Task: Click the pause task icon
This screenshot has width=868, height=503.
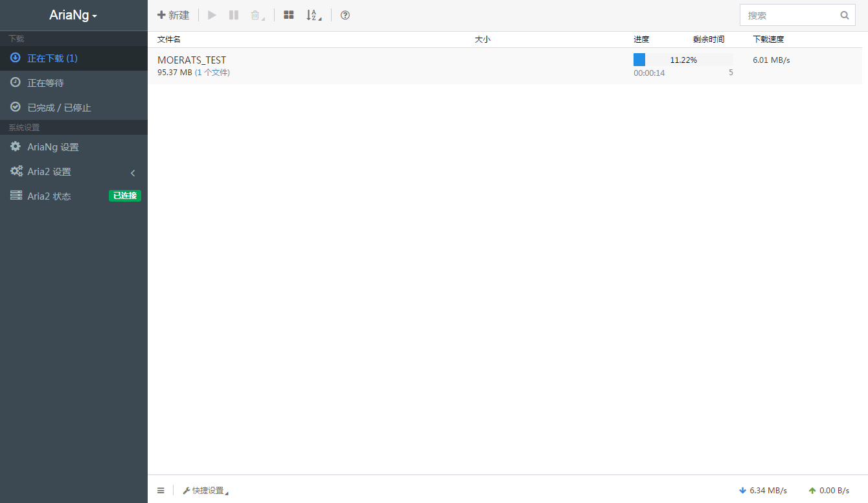Action: point(234,15)
